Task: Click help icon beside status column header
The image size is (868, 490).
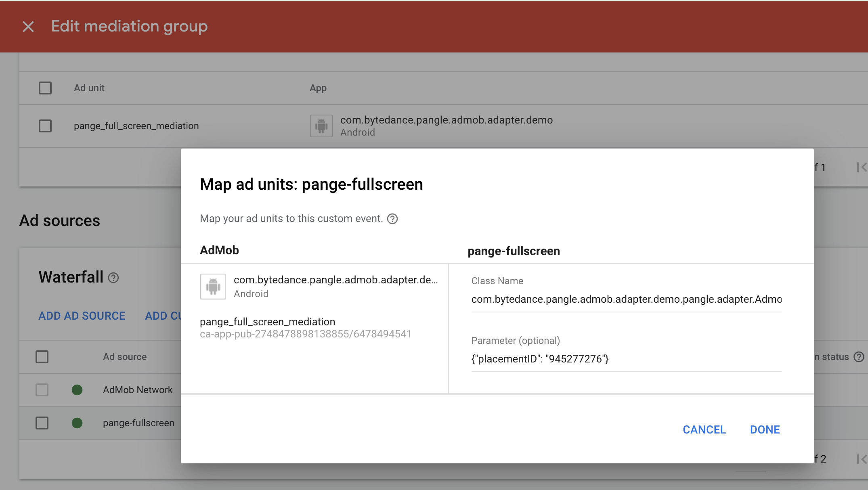Action: 859,357
